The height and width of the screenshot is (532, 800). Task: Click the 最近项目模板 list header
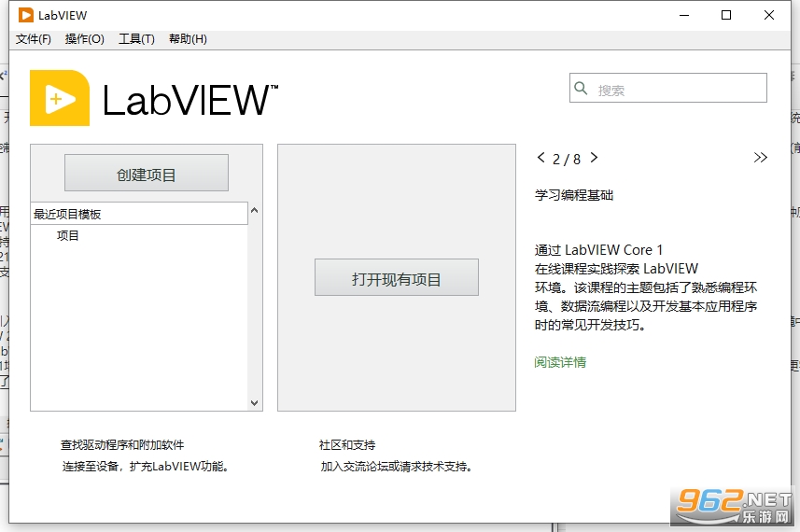click(139, 214)
